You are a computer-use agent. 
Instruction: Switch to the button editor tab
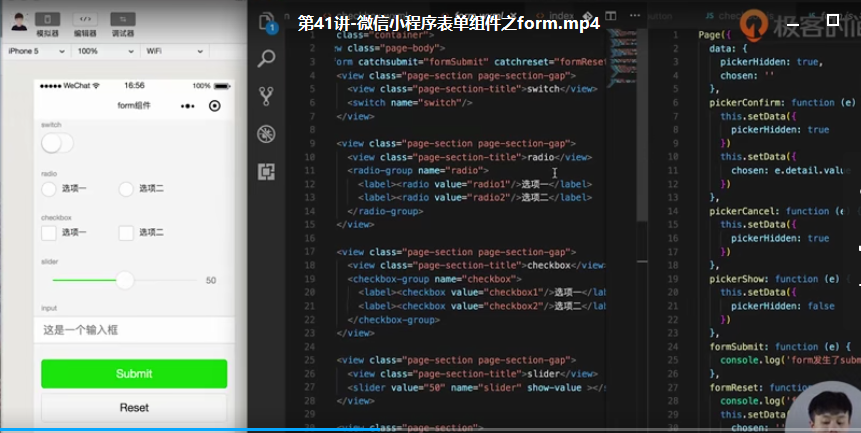coord(659,16)
